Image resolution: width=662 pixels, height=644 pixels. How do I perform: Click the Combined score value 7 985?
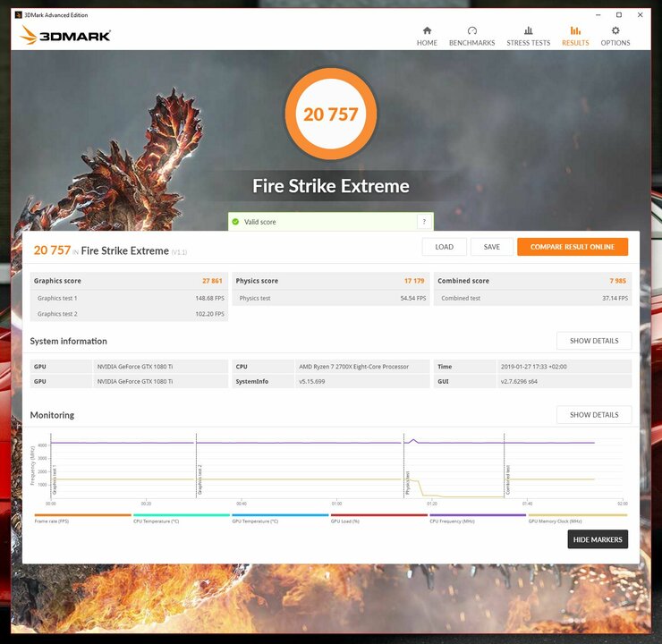point(617,281)
